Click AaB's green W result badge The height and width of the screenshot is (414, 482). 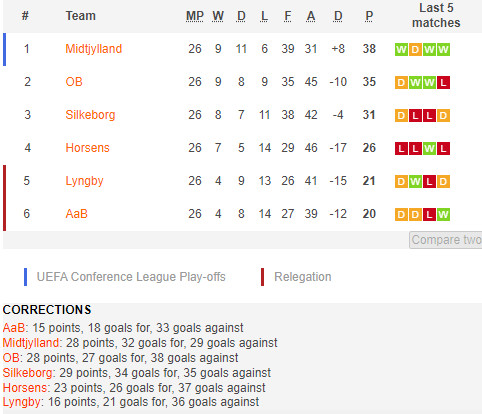(443, 215)
